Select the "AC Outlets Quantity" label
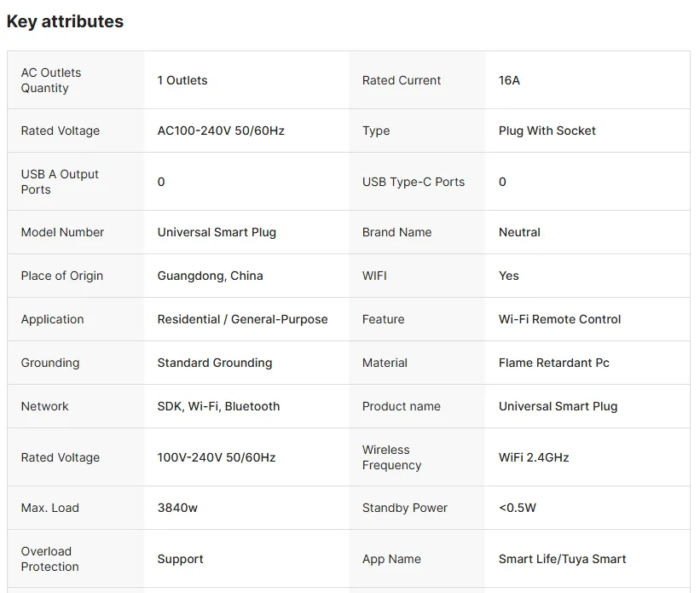 [x=51, y=80]
